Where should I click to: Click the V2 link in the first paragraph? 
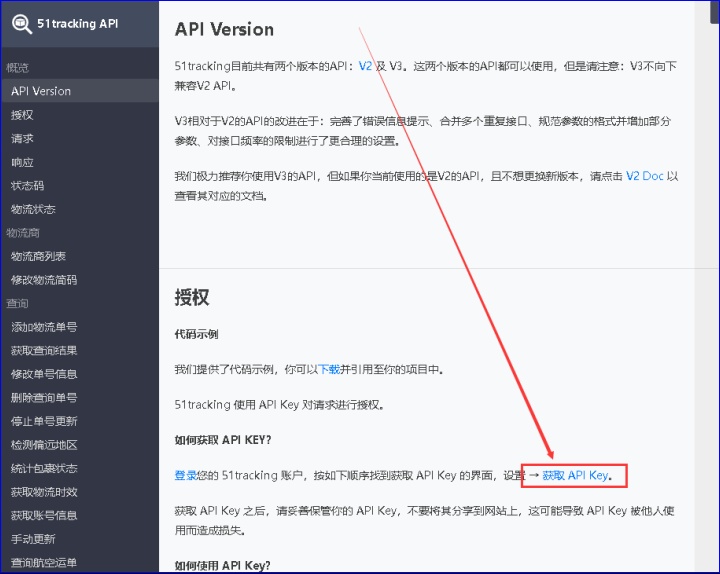point(365,66)
